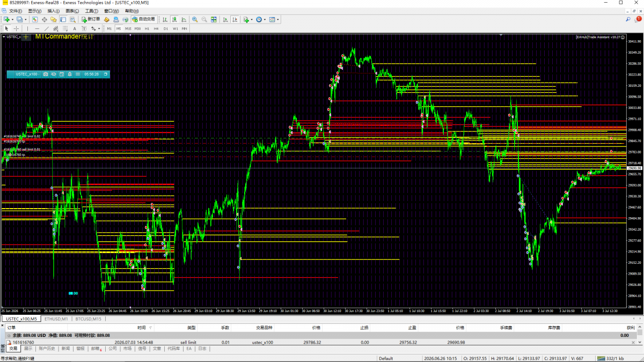Open the 工具 (Tools) menu

92,11
